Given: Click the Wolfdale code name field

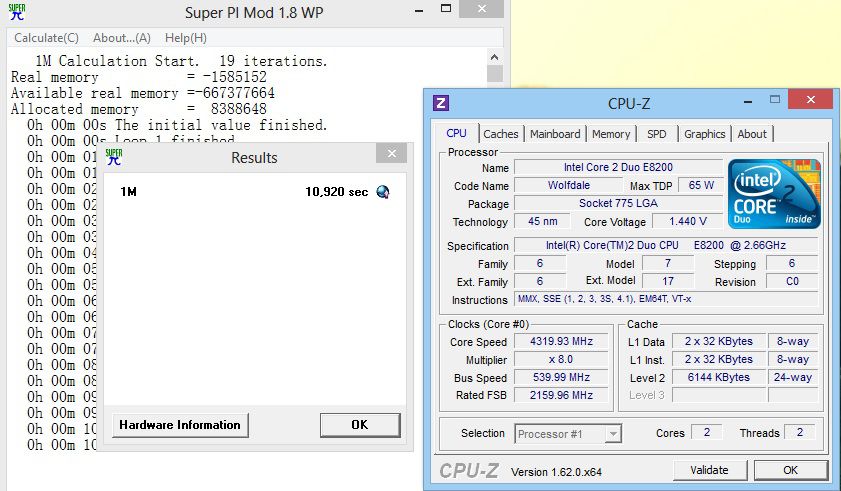Looking at the screenshot, I should pos(569,185).
